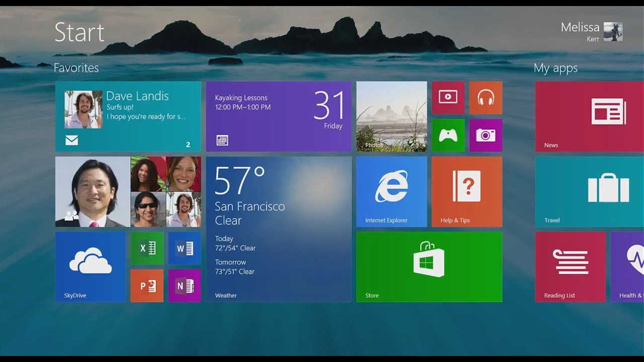This screenshot has width=644, height=362.
Task: Launch Word from small tile
Action: tap(185, 248)
